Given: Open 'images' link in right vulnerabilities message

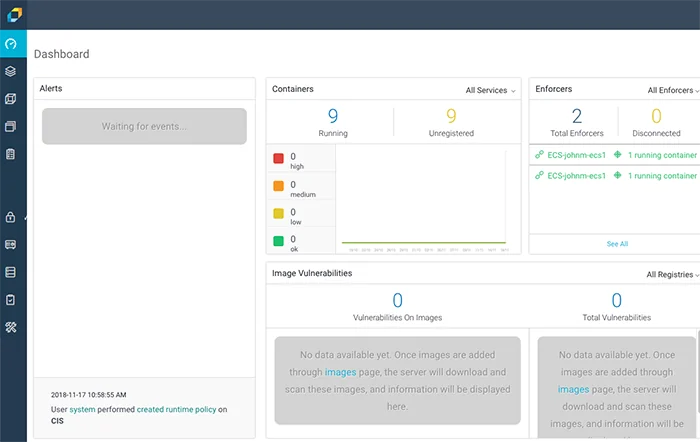Looking at the screenshot, I should (x=573, y=389).
